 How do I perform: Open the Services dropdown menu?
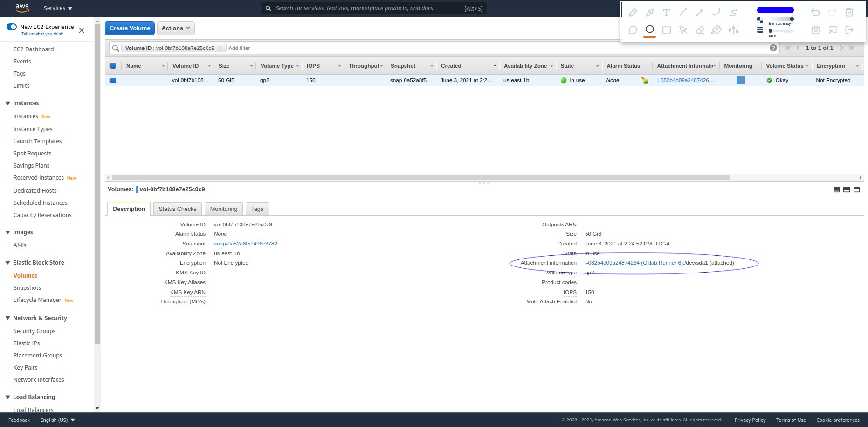coord(58,8)
